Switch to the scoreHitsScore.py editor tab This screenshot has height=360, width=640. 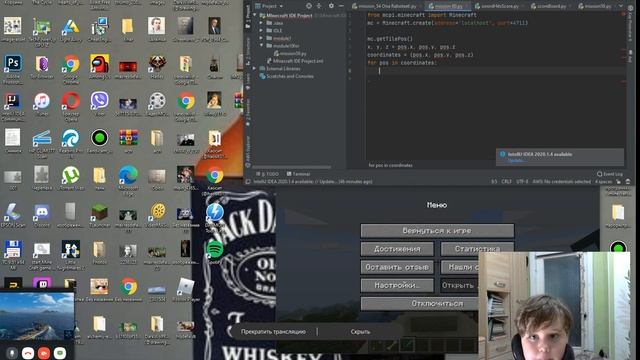tap(500, 6)
